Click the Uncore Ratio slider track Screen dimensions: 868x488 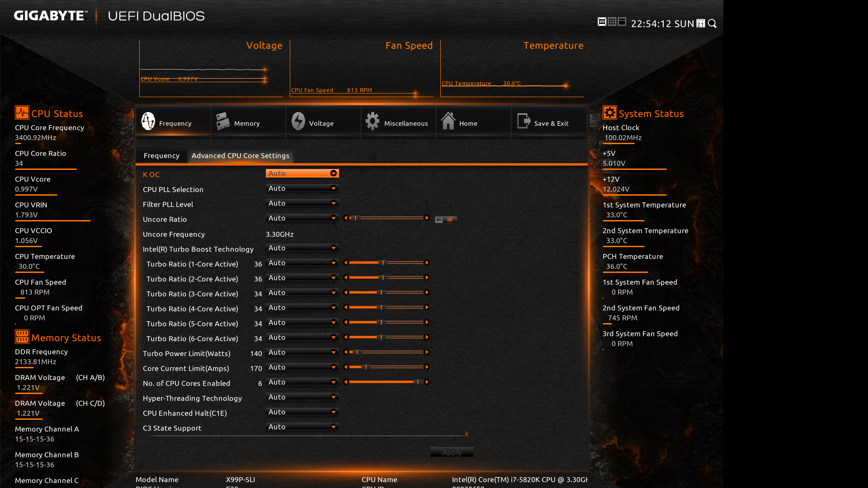387,218
